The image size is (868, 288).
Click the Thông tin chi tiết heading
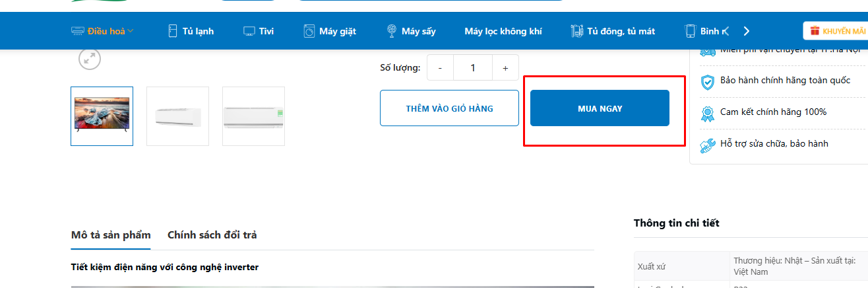(677, 223)
